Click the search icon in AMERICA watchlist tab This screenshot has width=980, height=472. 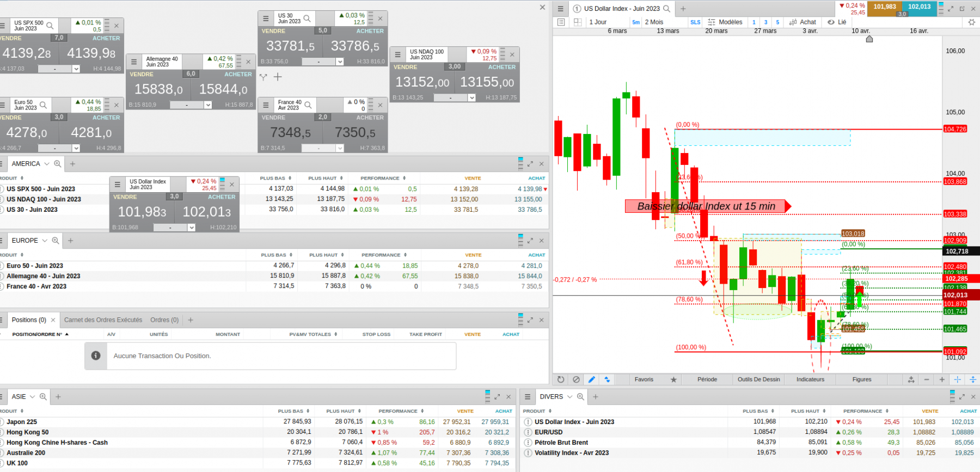58,163
